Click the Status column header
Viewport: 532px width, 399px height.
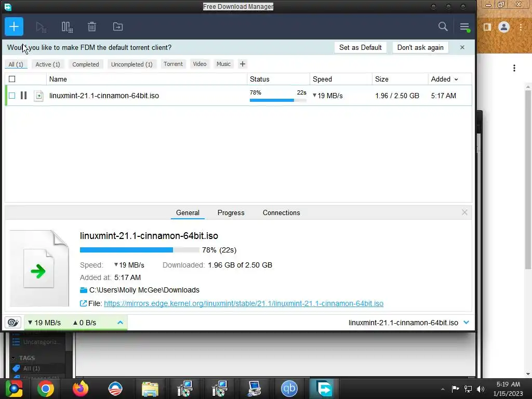[278, 79]
